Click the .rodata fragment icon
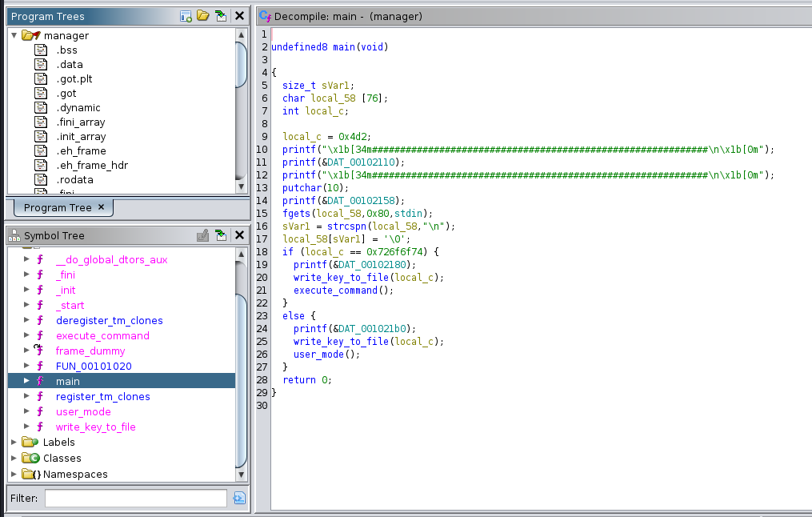812x517 pixels. tap(41, 180)
